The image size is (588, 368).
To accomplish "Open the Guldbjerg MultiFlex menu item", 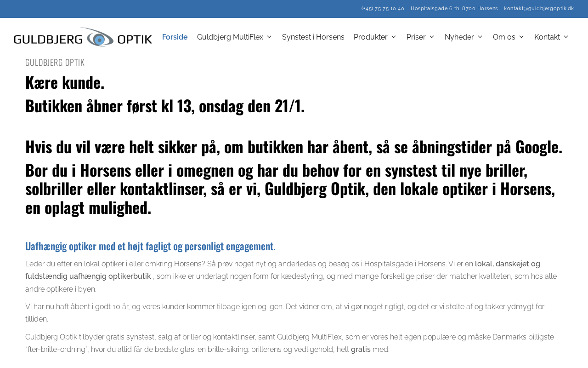I will point(230,37).
